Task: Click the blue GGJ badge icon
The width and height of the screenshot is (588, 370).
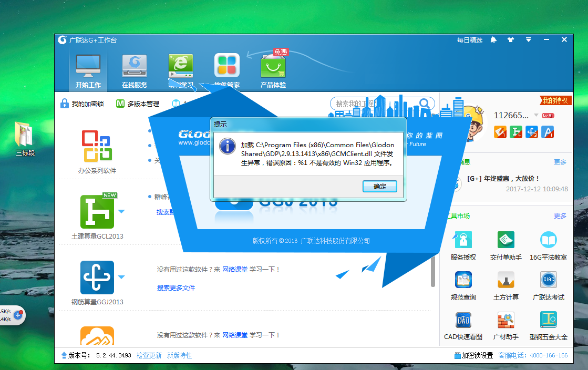Action: [532, 132]
